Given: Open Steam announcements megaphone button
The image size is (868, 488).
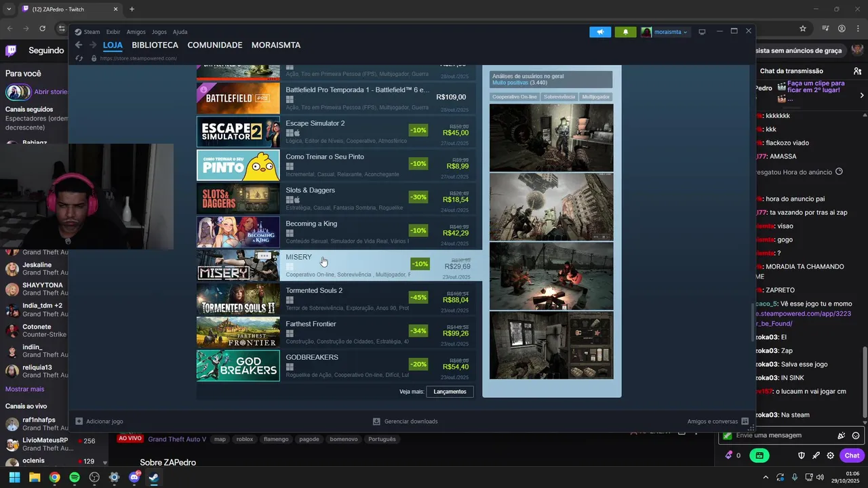Looking at the screenshot, I should pos(600,32).
